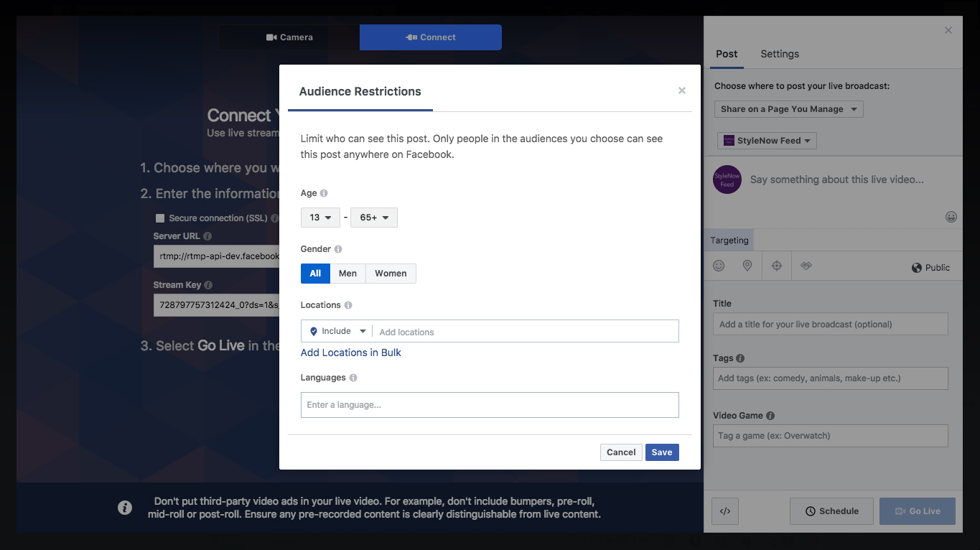
Task: Open the maximum age 65+ dropdown
Action: point(373,218)
